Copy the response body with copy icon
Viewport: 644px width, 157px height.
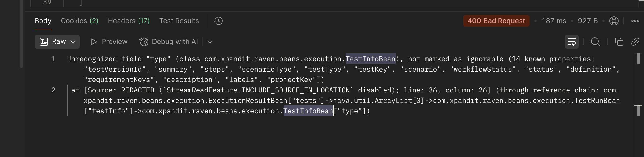click(x=619, y=42)
